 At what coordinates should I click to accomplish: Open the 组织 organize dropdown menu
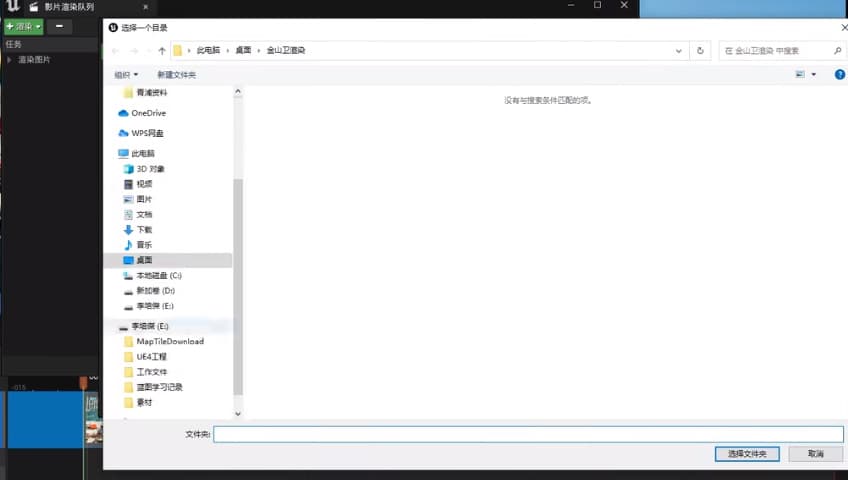[126, 75]
